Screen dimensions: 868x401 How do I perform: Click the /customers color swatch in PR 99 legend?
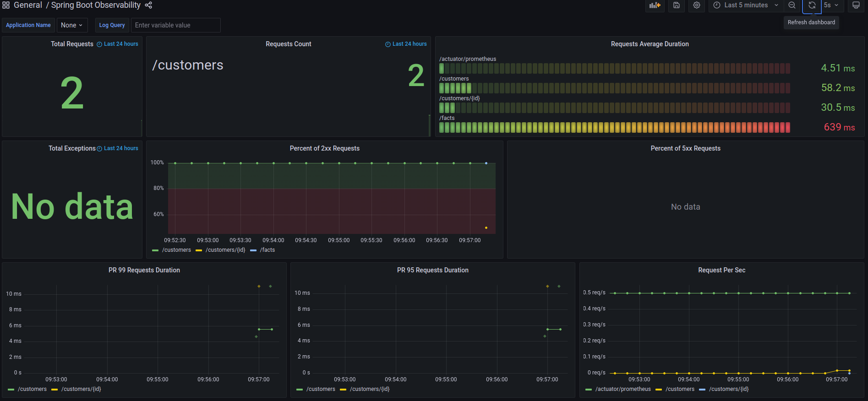point(11,390)
